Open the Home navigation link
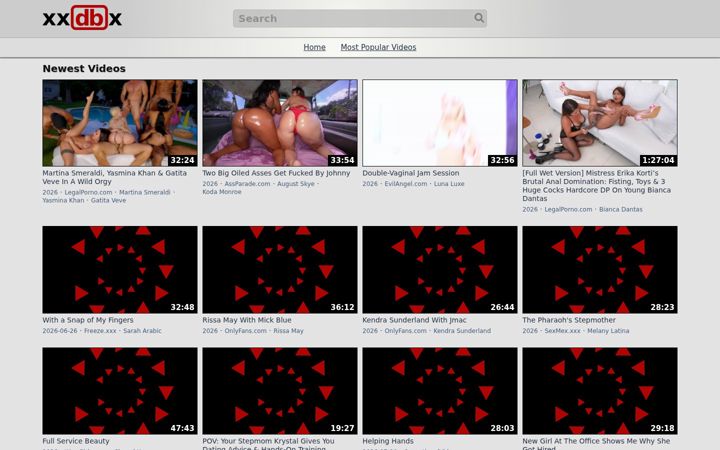 (315, 47)
